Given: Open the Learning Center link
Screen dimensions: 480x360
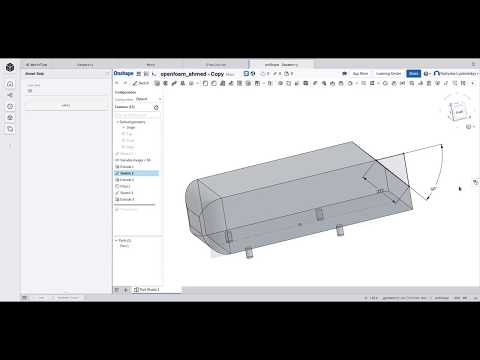Looking at the screenshot, I should pos(388,74).
